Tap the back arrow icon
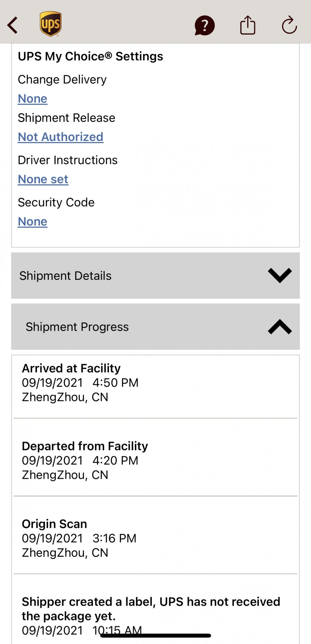 pyautogui.click(x=13, y=25)
